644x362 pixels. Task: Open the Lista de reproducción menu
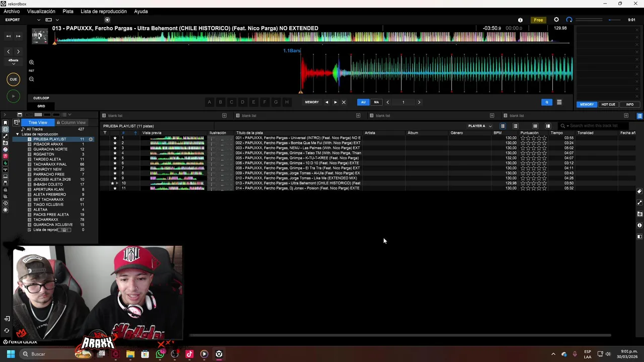click(x=104, y=12)
